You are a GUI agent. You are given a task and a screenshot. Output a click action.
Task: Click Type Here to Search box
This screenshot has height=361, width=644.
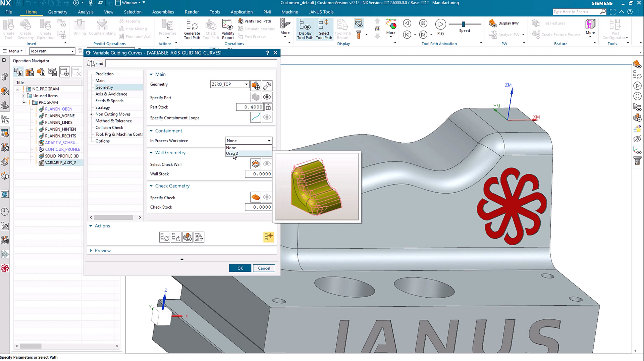pos(580,12)
